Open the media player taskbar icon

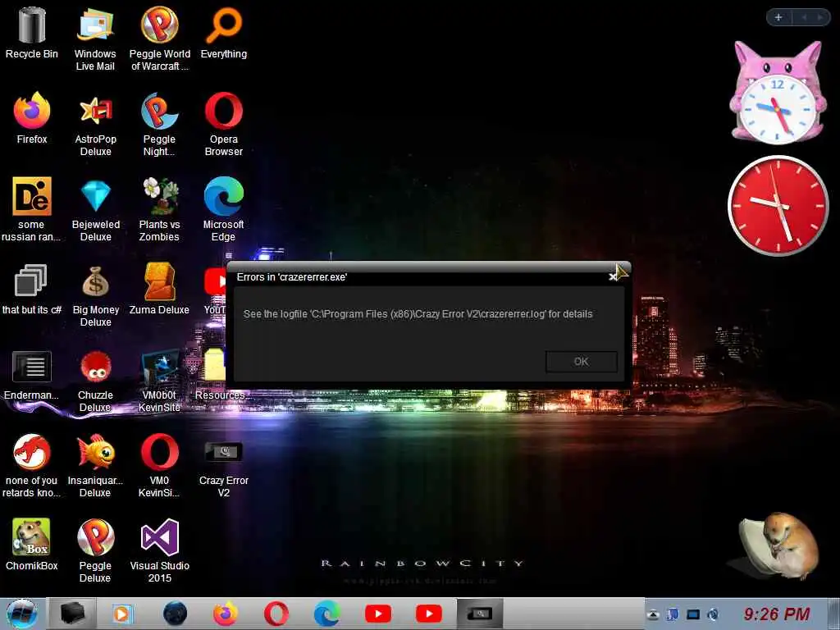click(122, 614)
